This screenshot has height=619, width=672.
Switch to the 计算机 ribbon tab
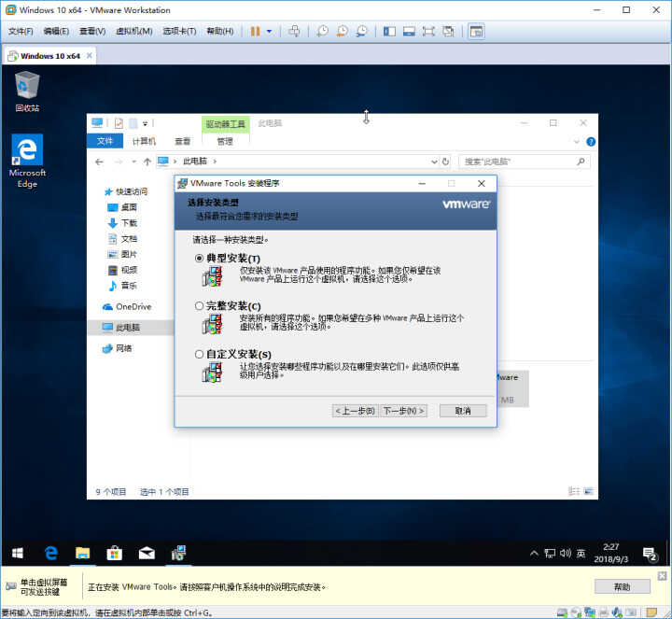point(144,141)
